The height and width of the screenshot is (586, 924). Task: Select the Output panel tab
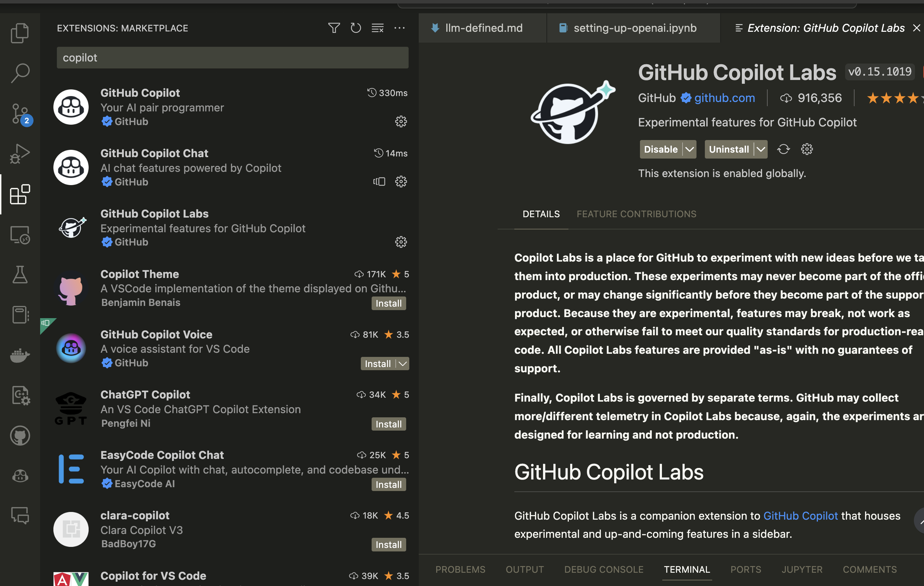click(x=524, y=570)
